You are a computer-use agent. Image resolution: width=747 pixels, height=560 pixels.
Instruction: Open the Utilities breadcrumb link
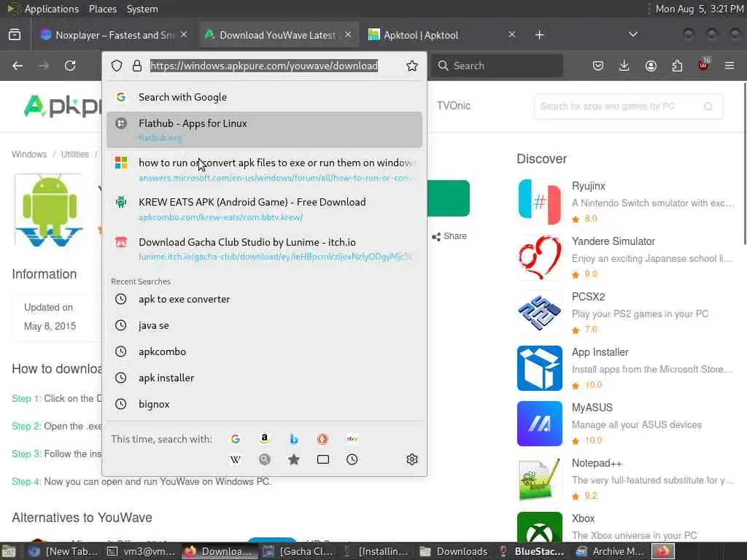tap(75, 155)
